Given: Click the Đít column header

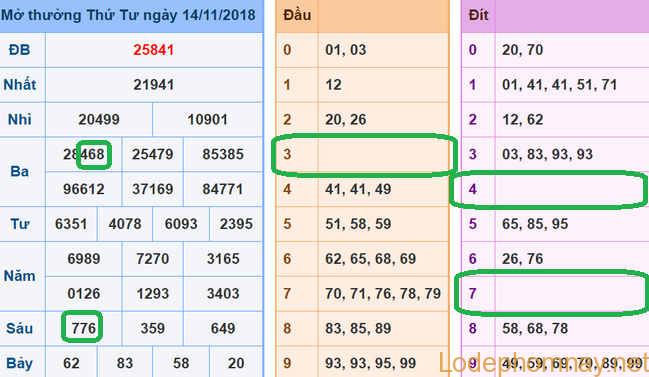Looking at the screenshot, I should [478, 15].
